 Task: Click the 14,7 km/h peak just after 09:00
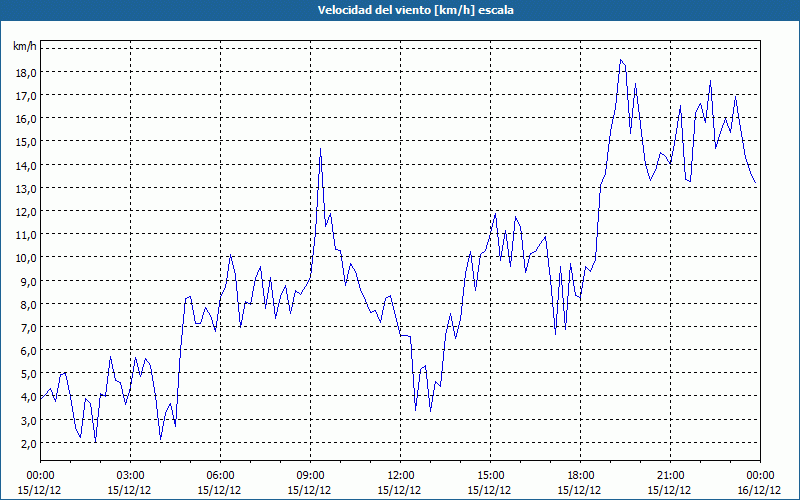click(320, 149)
